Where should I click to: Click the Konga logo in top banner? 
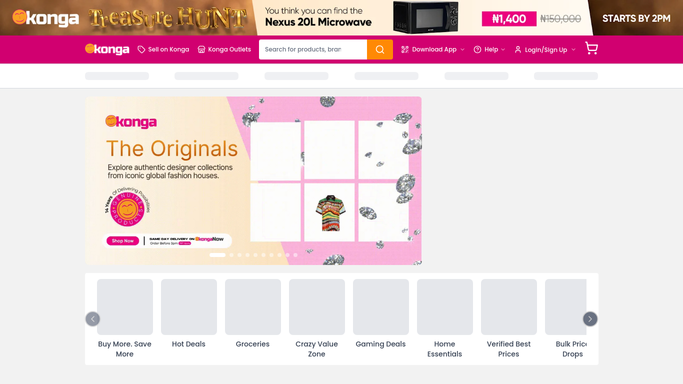(46, 18)
